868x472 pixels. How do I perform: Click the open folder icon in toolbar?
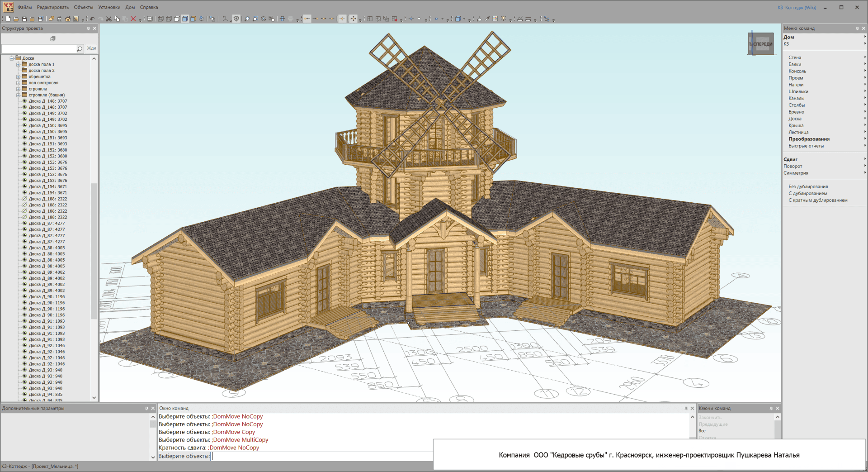[x=16, y=19]
